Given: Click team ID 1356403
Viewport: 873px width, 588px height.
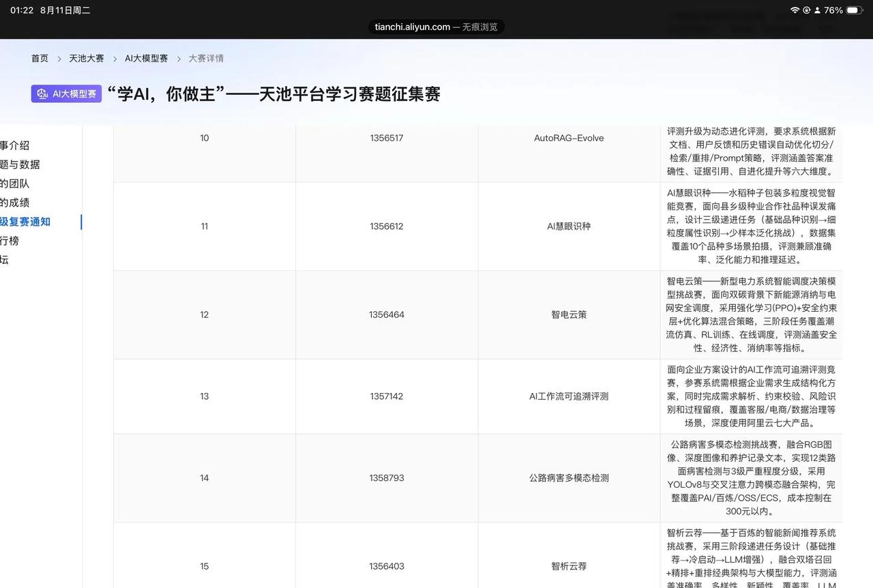Looking at the screenshot, I should click(387, 566).
